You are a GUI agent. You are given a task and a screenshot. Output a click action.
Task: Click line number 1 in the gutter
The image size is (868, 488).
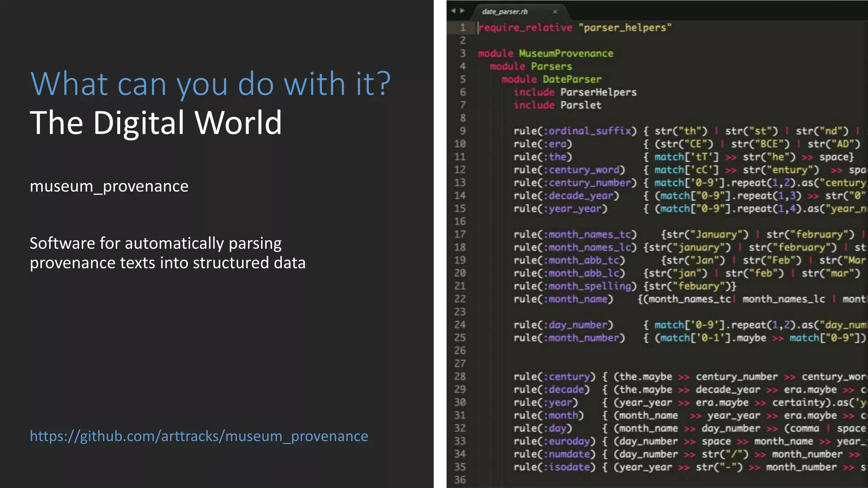coord(462,28)
